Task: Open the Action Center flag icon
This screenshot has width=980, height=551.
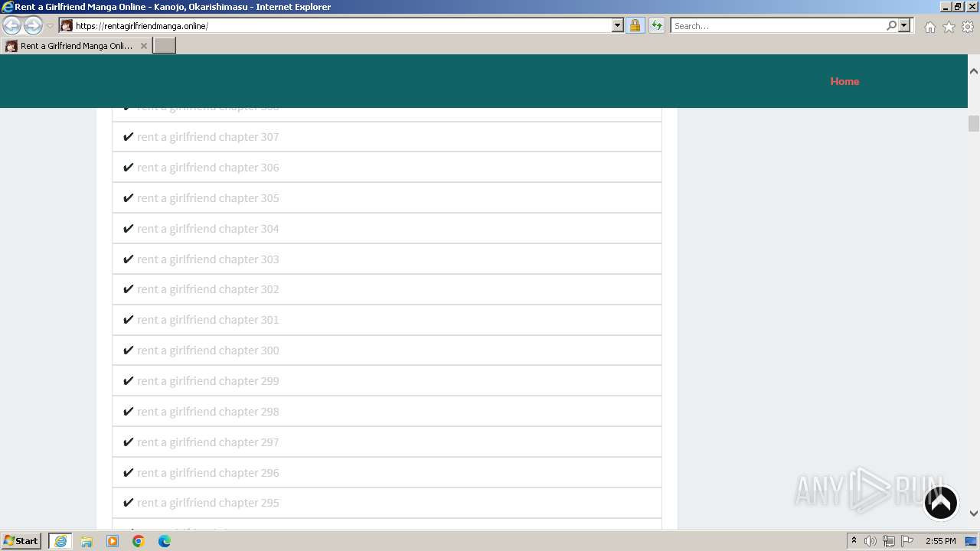Action: coord(907,541)
